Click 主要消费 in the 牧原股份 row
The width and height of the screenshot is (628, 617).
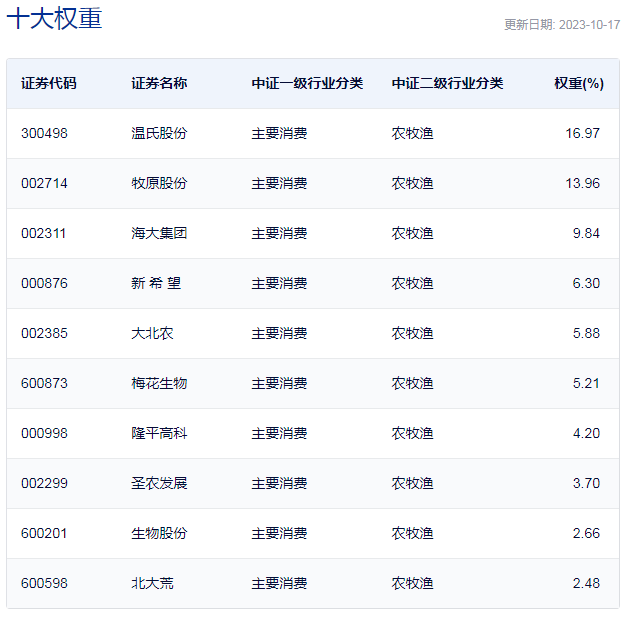tap(279, 183)
